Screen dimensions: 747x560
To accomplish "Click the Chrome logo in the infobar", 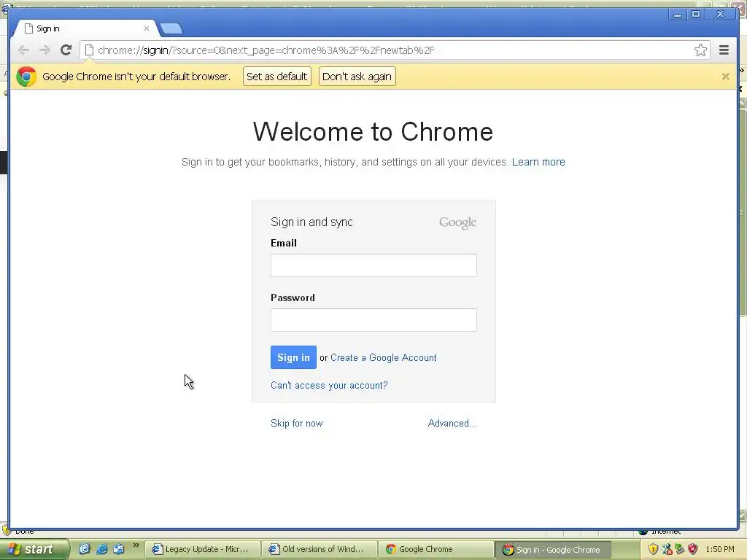I will (26, 76).
